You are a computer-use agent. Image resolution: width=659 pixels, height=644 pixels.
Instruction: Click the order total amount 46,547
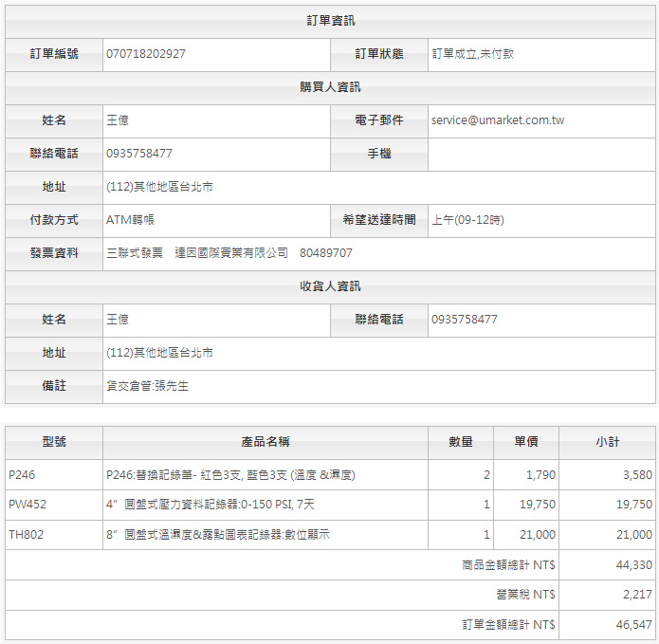pos(633,625)
